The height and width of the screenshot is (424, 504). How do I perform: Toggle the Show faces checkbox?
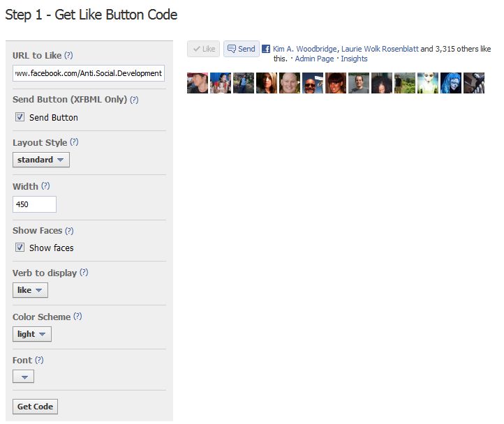pyautogui.click(x=20, y=248)
